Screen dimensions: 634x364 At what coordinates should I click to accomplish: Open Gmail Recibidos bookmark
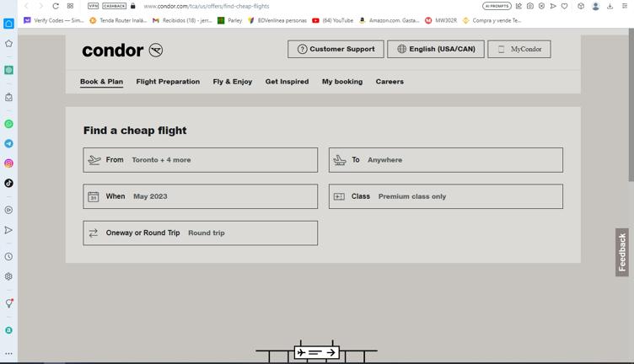pyautogui.click(x=182, y=20)
